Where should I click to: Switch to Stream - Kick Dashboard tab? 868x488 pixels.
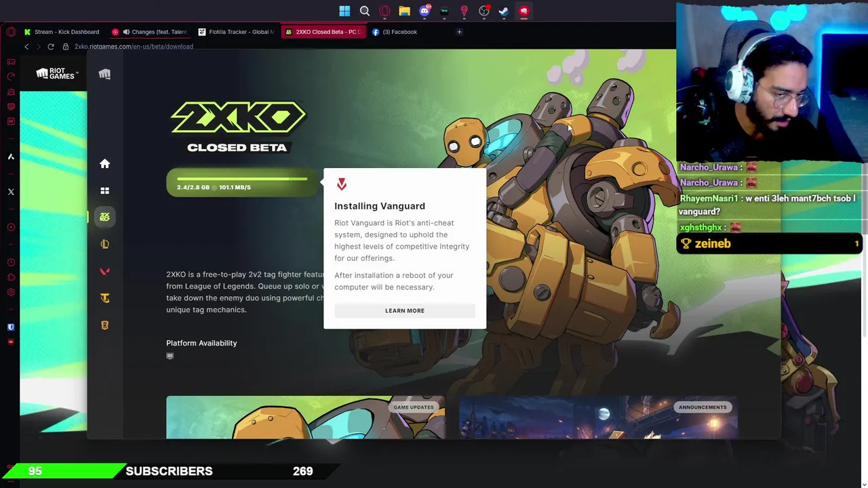pos(62,32)
